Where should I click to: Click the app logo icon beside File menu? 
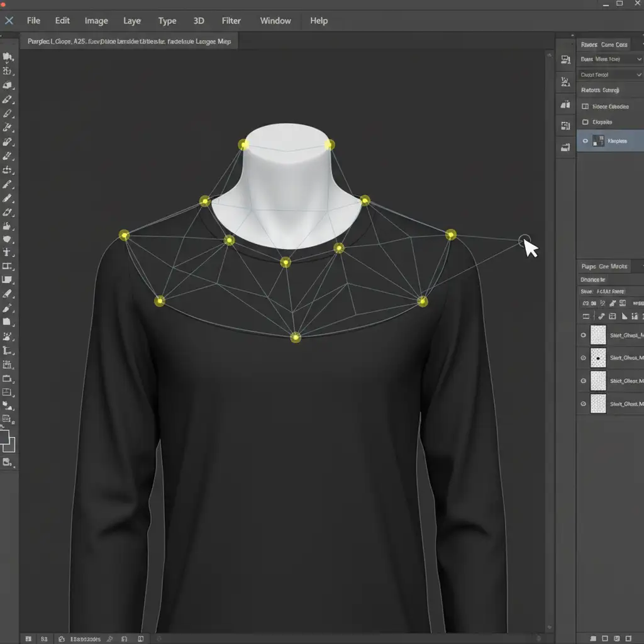[9, 21]
